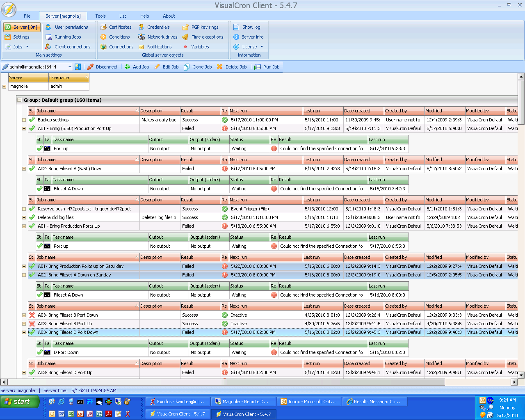Click the Run Job toolbar icon
Screen dimensions: 525x420
pyautogui.click(x=258, y=67)
